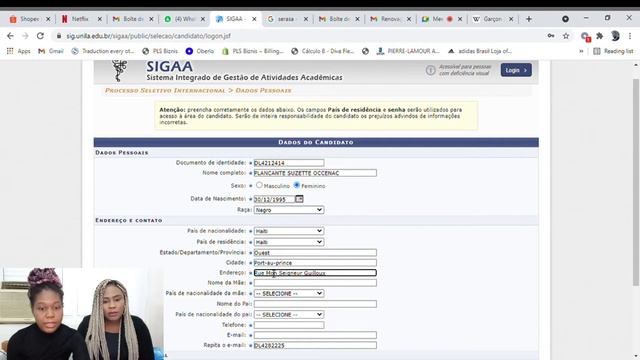Open the País de residência dropdown
640x360 pixels.
point(289,242)
